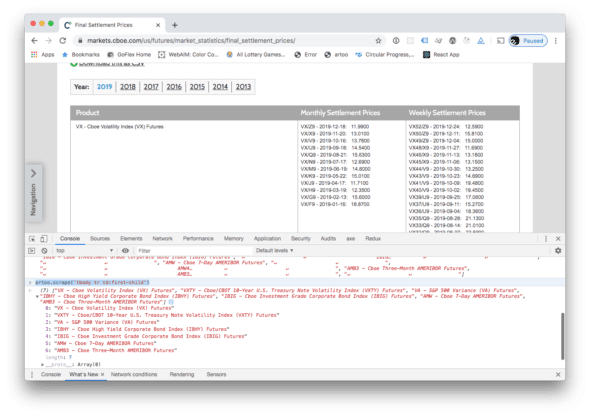Select year 2014
This screenshot has width=590, height=416.
pyautogui.click(x=220, y=87)
